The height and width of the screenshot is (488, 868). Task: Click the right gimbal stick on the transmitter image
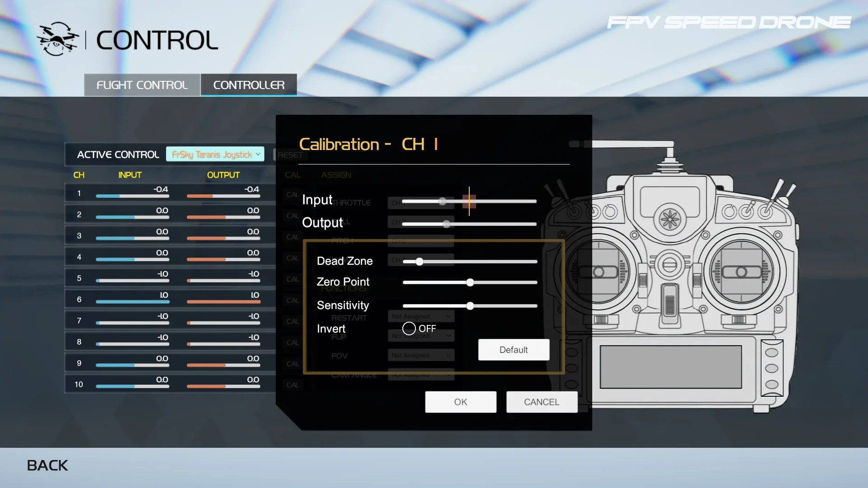click(741, 272)
